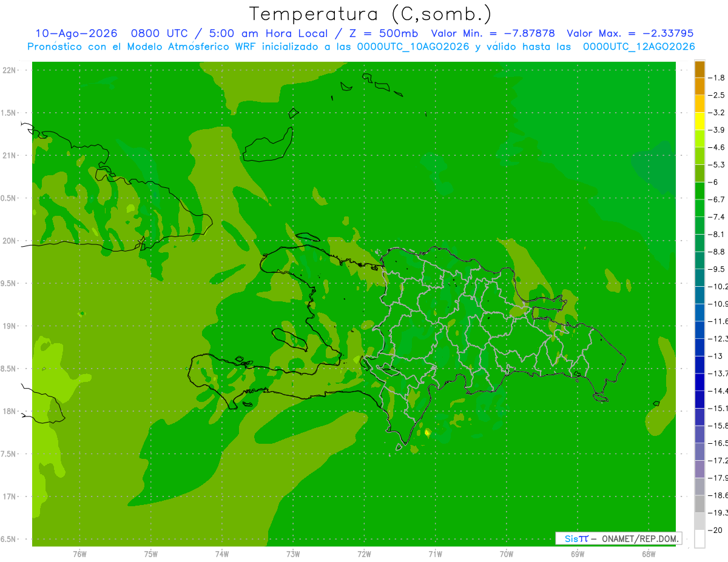Click the "19N" latitude label
The image size is (728, 562).
[10, 326]
